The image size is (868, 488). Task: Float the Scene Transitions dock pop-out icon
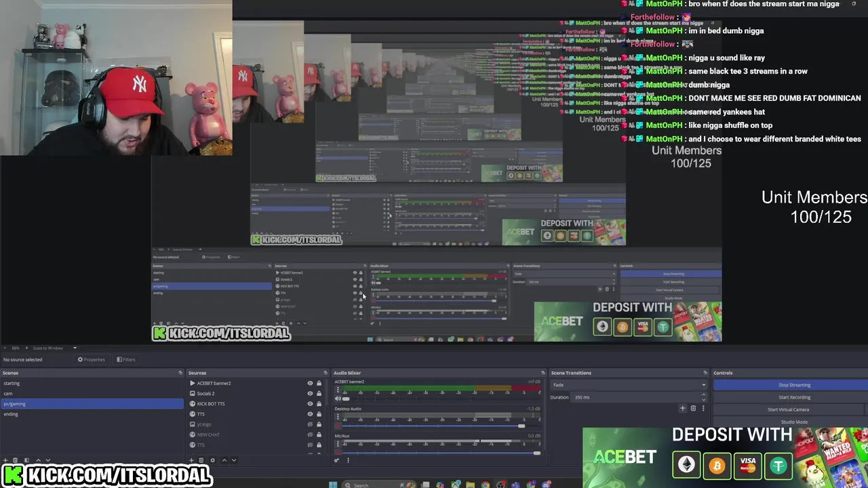(x=705, y=373)
